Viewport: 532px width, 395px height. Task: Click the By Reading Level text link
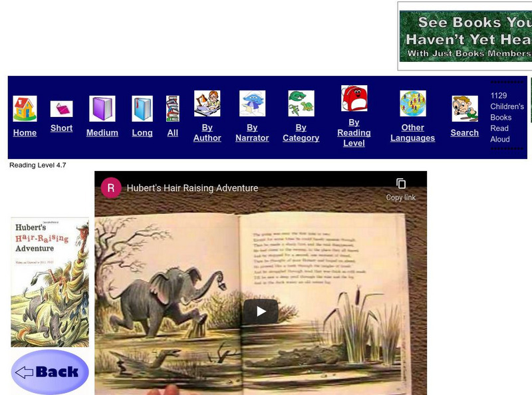coord(354,133)
